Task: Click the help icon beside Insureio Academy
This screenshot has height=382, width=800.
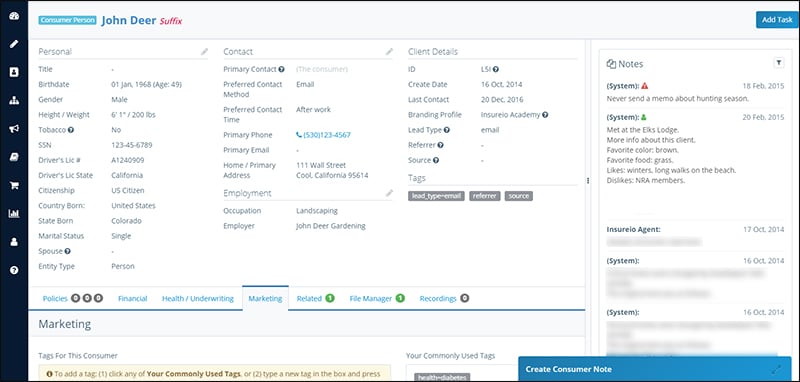Action: (x=545, y=115)
